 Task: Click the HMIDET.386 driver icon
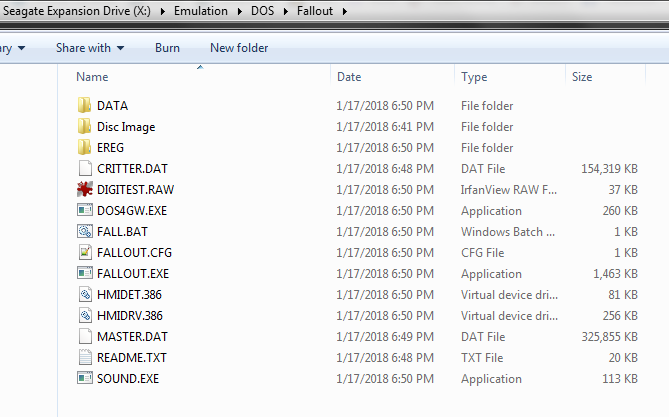(x=85, y=294)
